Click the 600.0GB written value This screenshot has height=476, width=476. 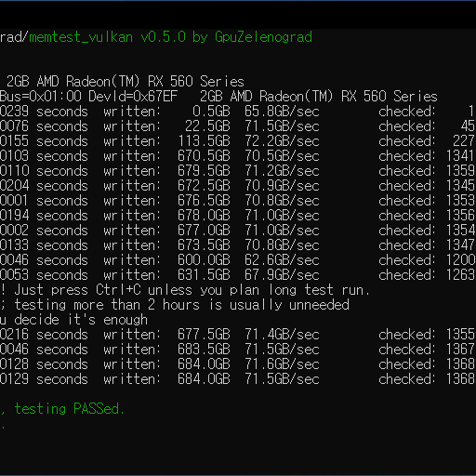[204, 260]
